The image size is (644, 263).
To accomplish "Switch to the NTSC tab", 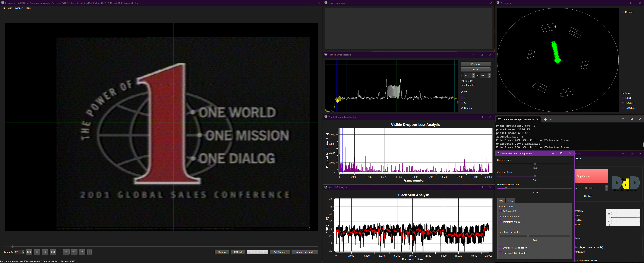I will [510, 201].
